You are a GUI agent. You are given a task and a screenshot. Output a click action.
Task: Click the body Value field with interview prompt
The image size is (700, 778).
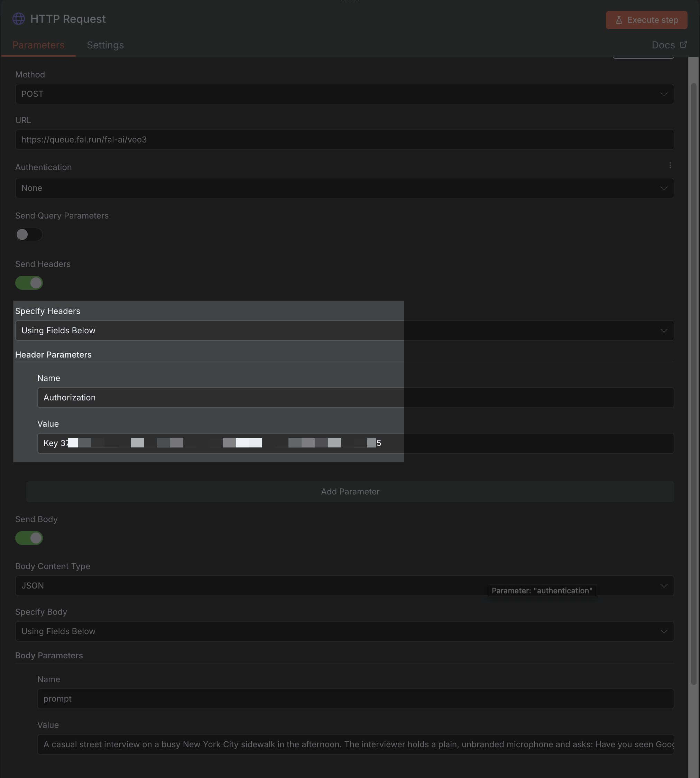[x=356, y=744]
